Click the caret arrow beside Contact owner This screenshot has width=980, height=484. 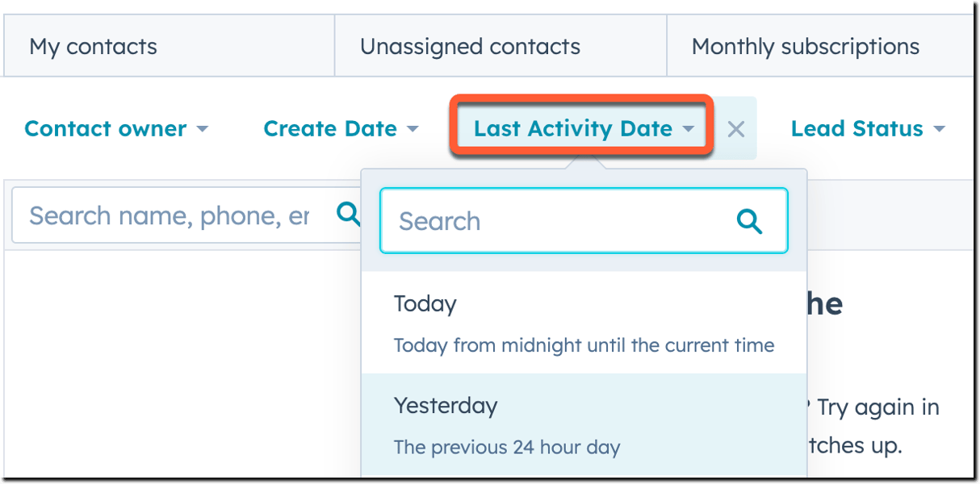click(x=202, y=130)
